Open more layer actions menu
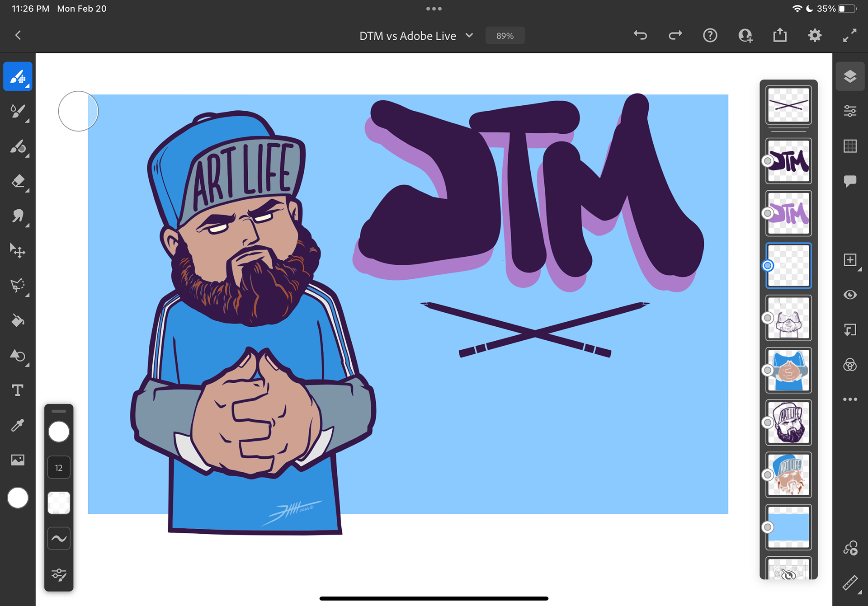This screenshot has height=606, width=868. click(x=850, y=399)
